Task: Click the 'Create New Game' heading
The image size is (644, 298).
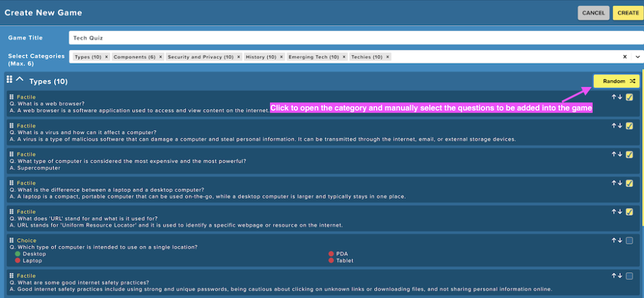Action: [x=43, y=13]
